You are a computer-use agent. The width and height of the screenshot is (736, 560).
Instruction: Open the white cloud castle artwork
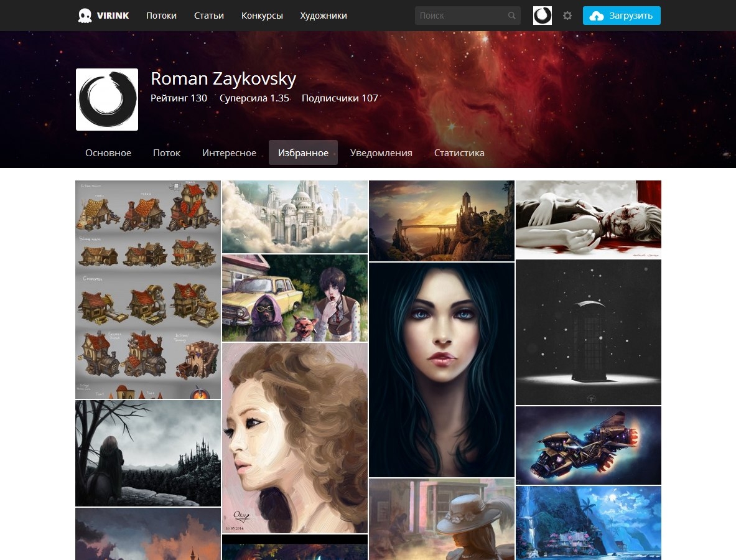295,217
